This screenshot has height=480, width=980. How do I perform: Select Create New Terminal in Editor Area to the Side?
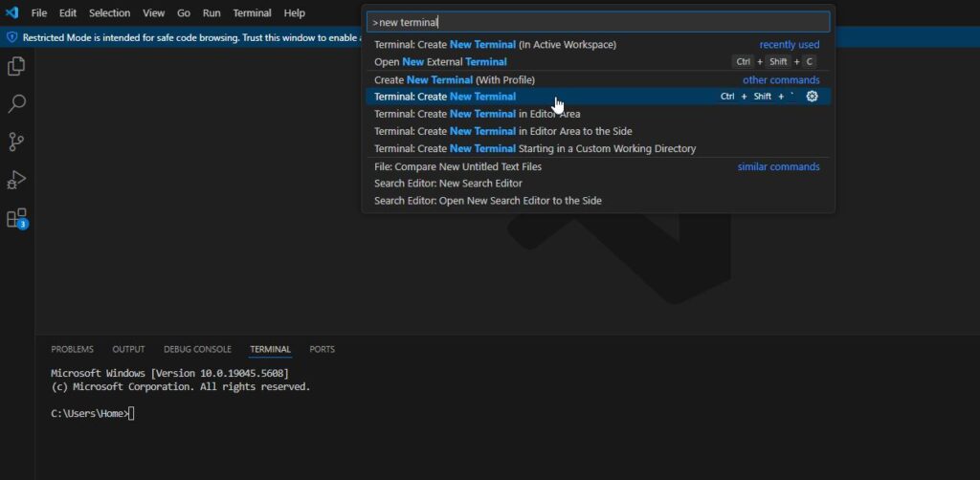point(502,131)
